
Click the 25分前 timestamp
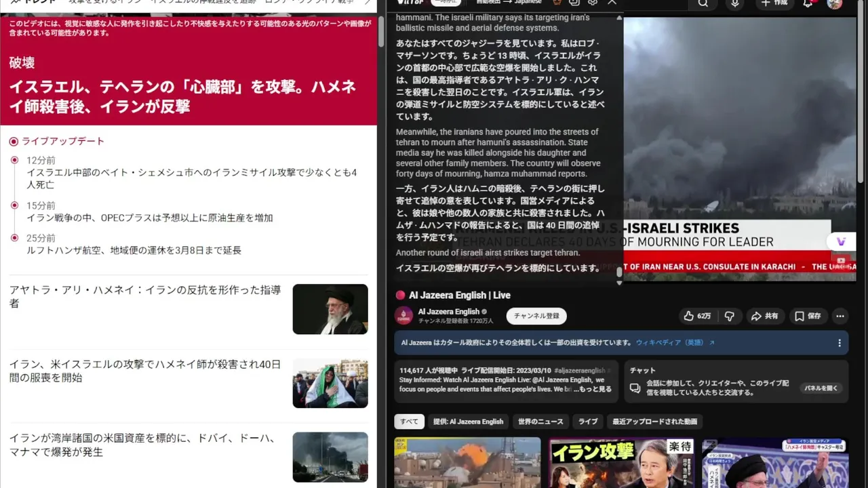41,238
